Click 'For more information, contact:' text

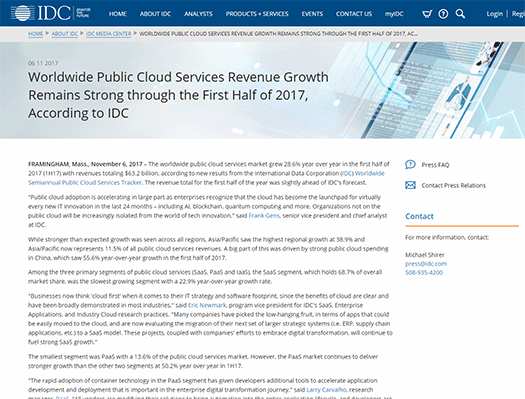447,237
